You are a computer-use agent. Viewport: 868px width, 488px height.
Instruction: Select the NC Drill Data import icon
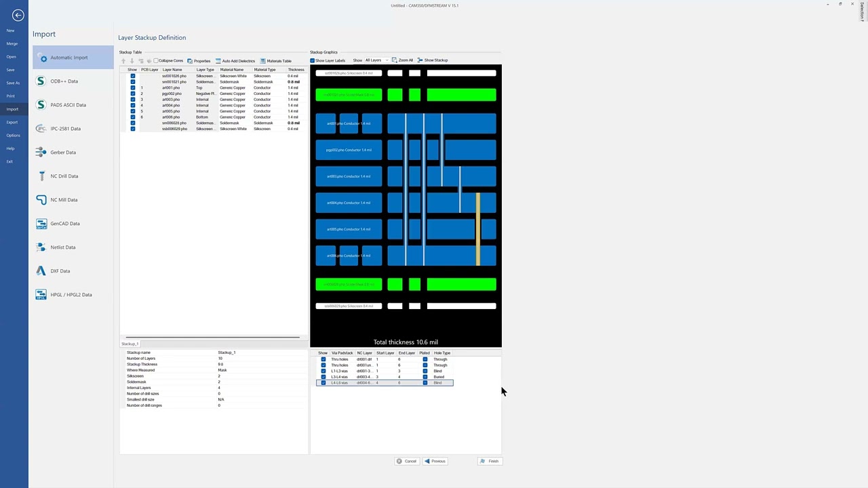click(41, 176)
